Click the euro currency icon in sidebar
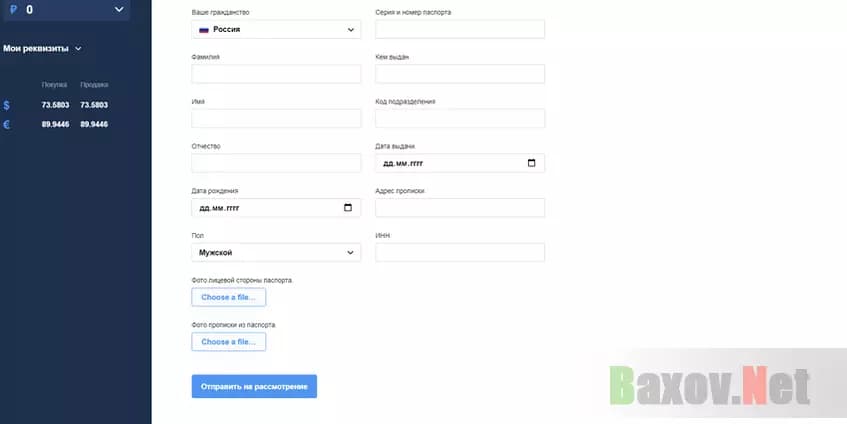The image size is (847, 424). pyautogui.click(x=7, y=125)
